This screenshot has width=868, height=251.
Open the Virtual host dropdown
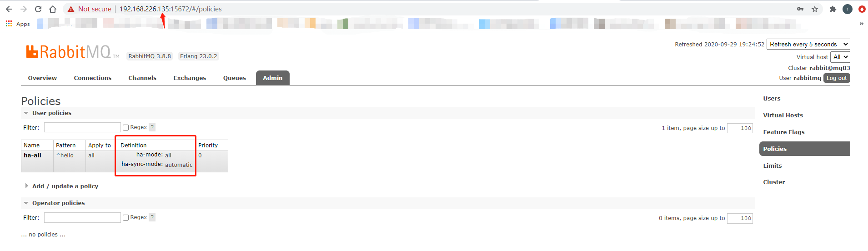click(840, 57)
